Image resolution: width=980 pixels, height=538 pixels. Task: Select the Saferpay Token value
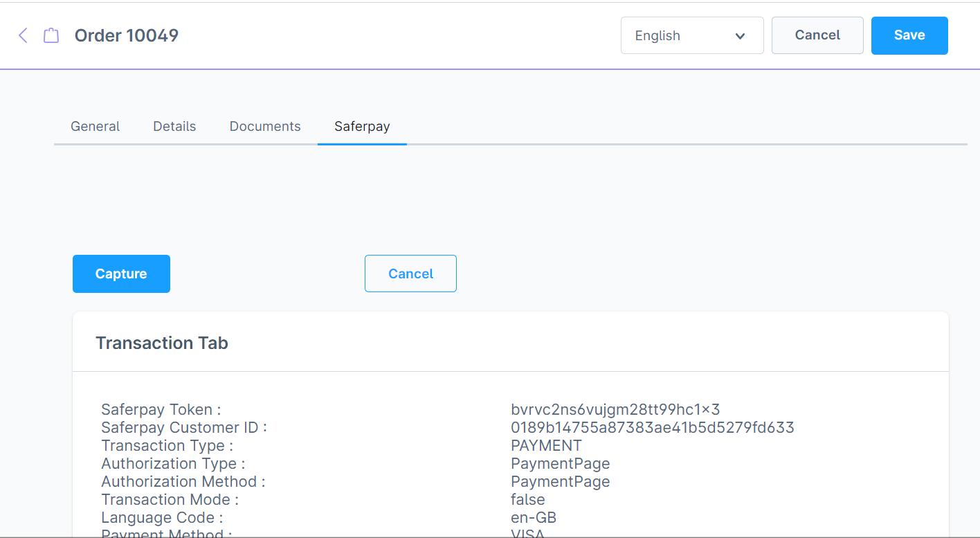pyautogui.click(x=615, y=409)
